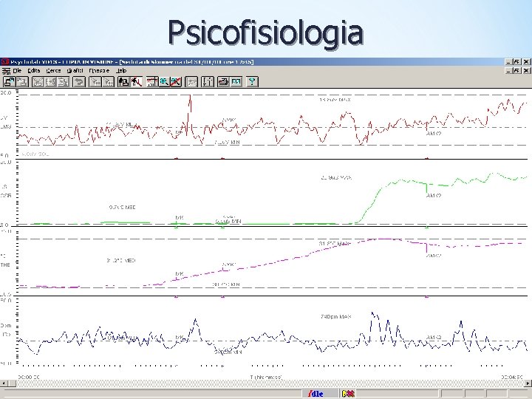This screenshot has width=532, height=399.
Task: Click the greyed bracketed-plus toolbar icon
Action: 50,82
